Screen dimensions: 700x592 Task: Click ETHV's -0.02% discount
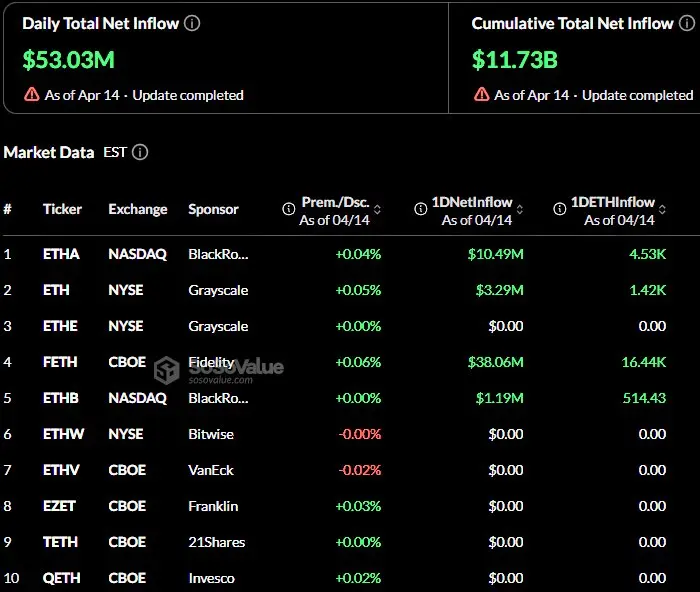click(360, 470)
